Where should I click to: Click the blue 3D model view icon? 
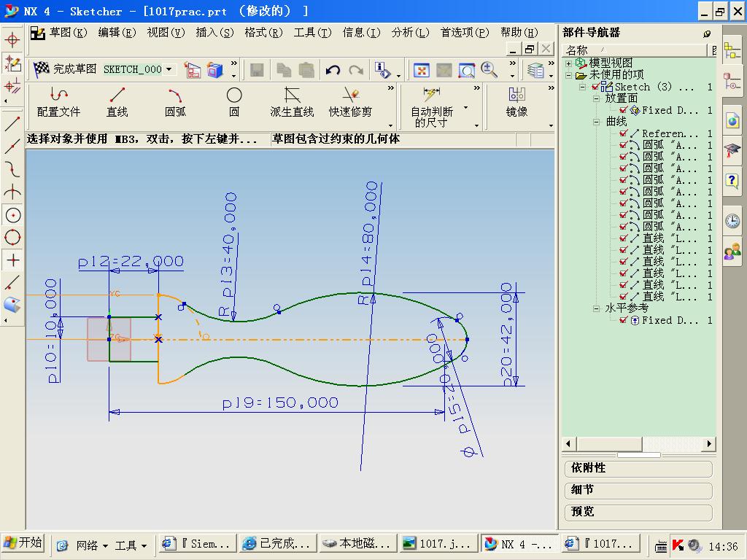coord(215,71)
